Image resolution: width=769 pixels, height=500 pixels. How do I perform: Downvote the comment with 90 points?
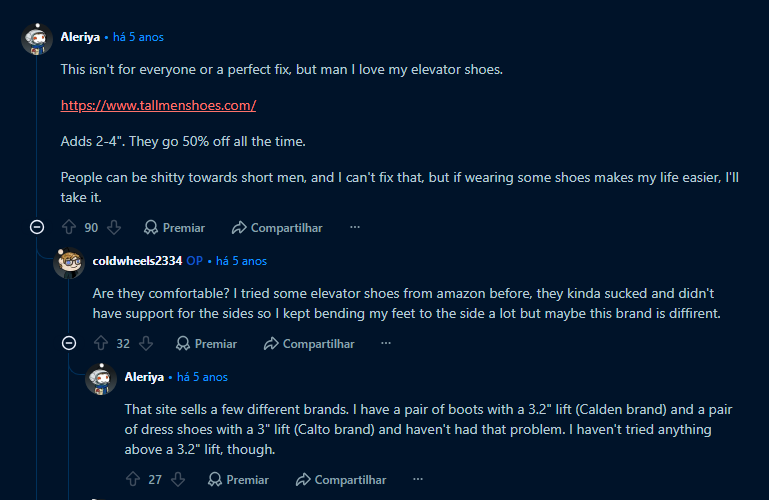pos(114,227)
